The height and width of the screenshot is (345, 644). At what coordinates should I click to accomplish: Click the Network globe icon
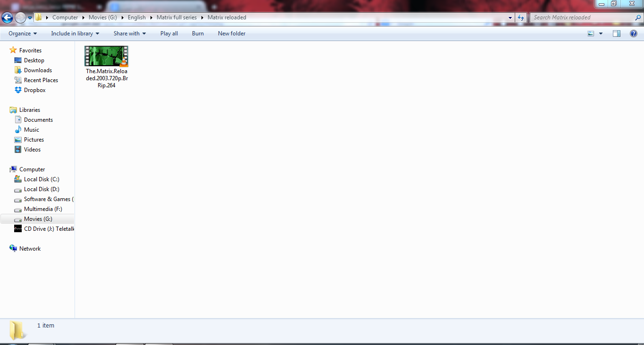click(x=13, y=249)
